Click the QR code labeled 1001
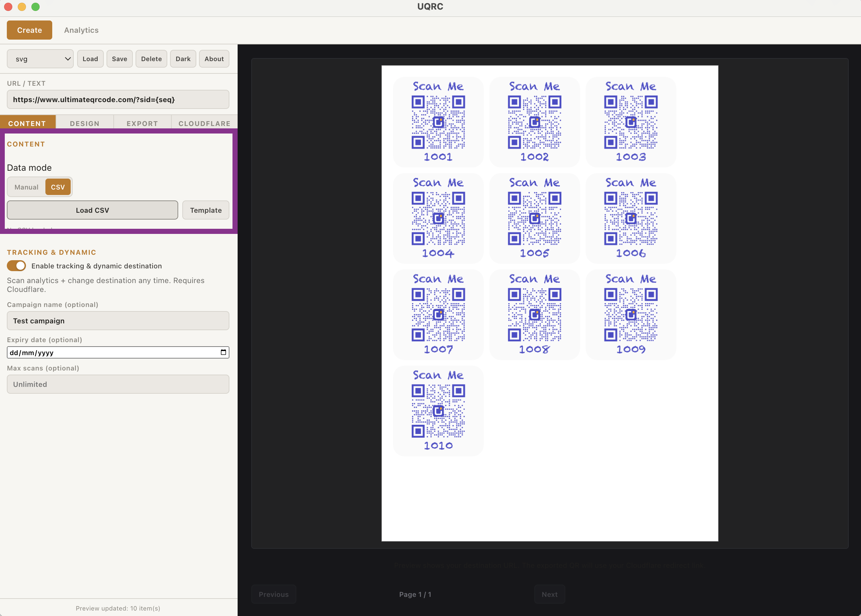Image resolution: width=861 pixels, height=616 pixels. coord(438,122)
